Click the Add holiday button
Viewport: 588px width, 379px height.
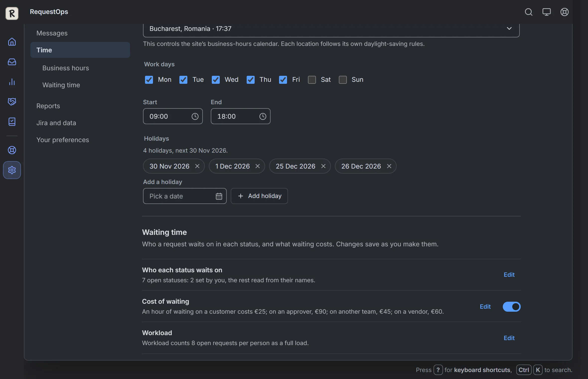259,196
